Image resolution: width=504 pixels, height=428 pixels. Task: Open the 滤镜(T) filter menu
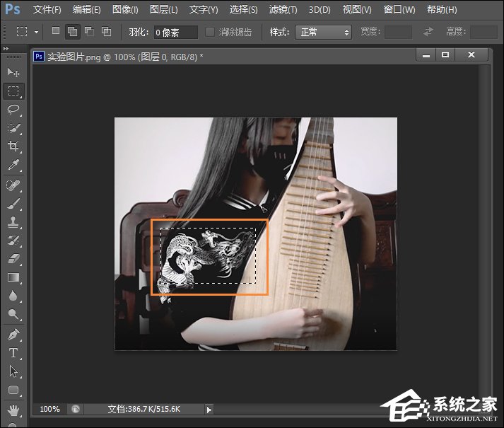(283, 10)
